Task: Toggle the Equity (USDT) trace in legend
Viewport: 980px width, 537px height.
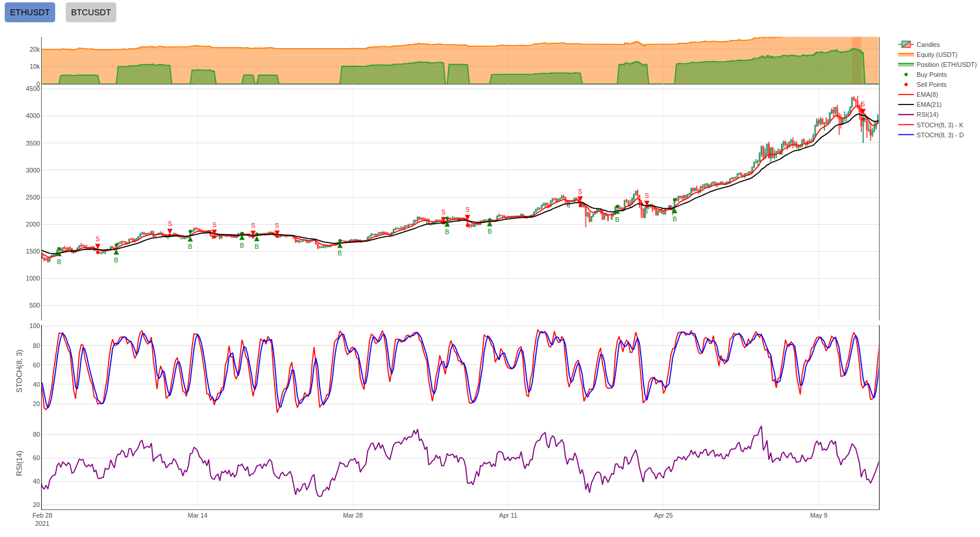Action: pos(937,55)
